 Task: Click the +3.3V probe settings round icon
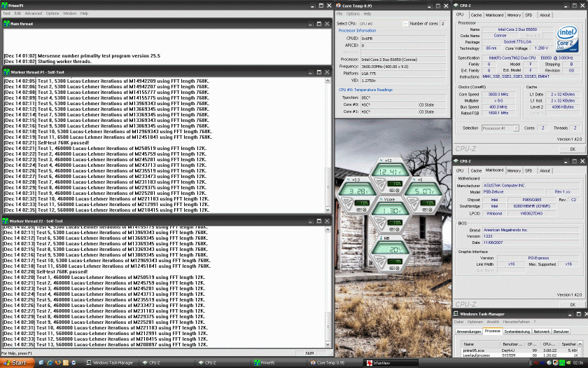364,210
